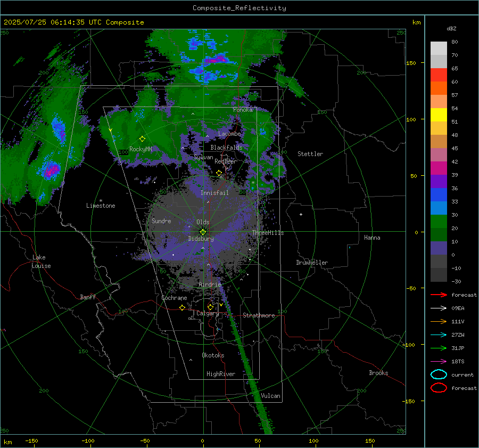The image size is (479, 448).
Task: Click the Banff label
Action: tap(88, 297)
